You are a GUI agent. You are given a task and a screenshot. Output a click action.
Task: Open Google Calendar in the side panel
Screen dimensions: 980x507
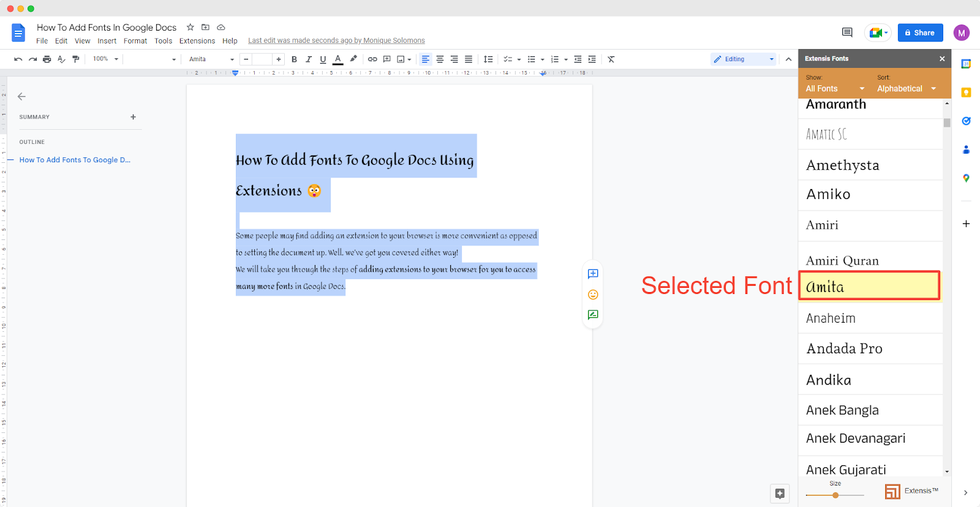click(x=966, y=64)
